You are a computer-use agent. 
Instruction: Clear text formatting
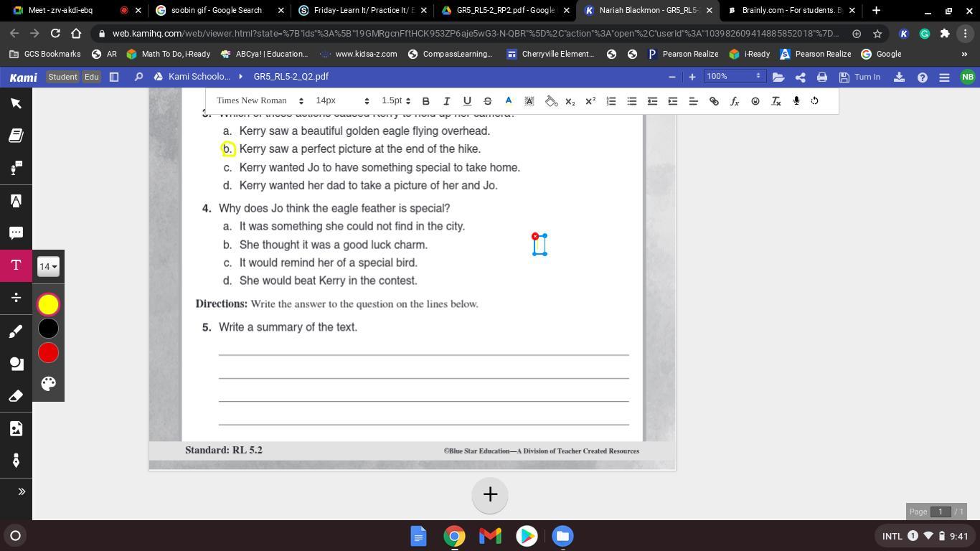pos(776,101)
